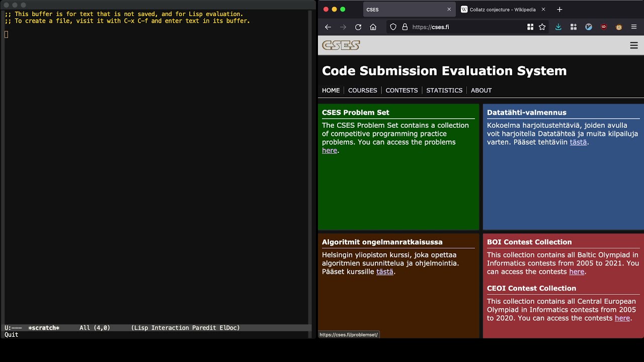The height and width of the screenshot is (362, 644).
Task: Click the Emacs mode list (Lisp Interaction Paredit ElDoc)
Action: [185, 328]
